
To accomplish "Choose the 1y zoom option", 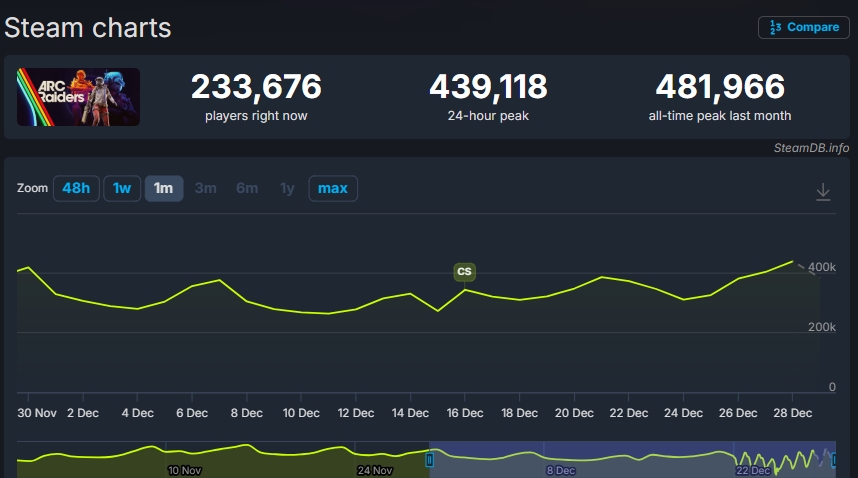I will (287, 188).
